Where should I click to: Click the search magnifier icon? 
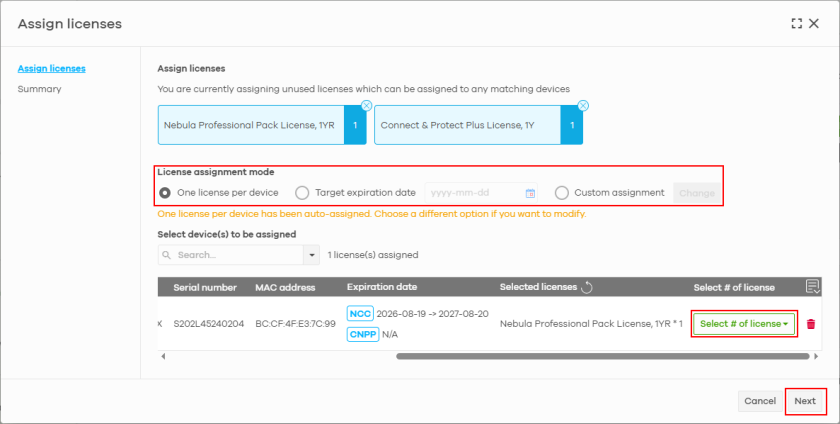coord(167,255)
